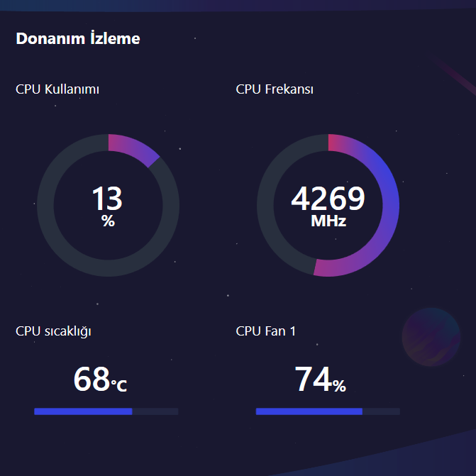The image size is (476, 476).
Task: Click the percent sign below 13
Action: pyautogui.click(x=108, y=221)
